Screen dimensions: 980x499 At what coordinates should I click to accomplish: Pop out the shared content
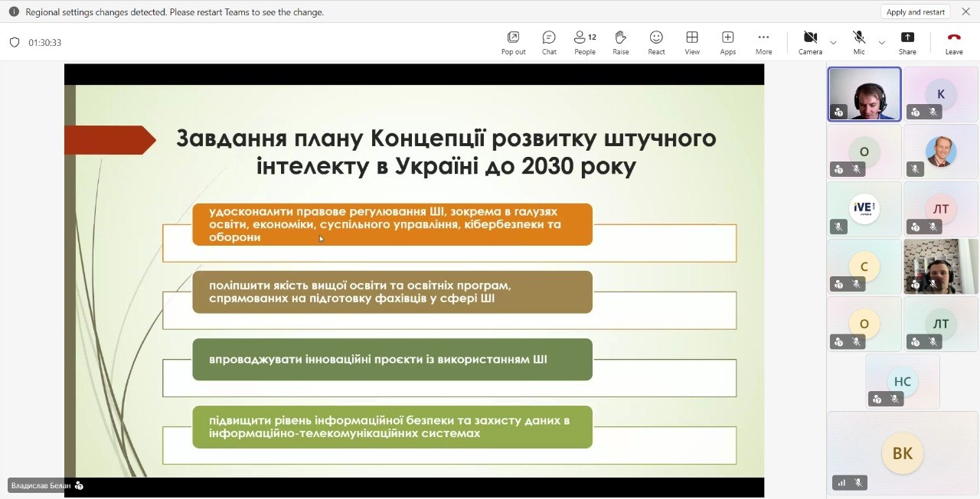click(x=513, y=43)
